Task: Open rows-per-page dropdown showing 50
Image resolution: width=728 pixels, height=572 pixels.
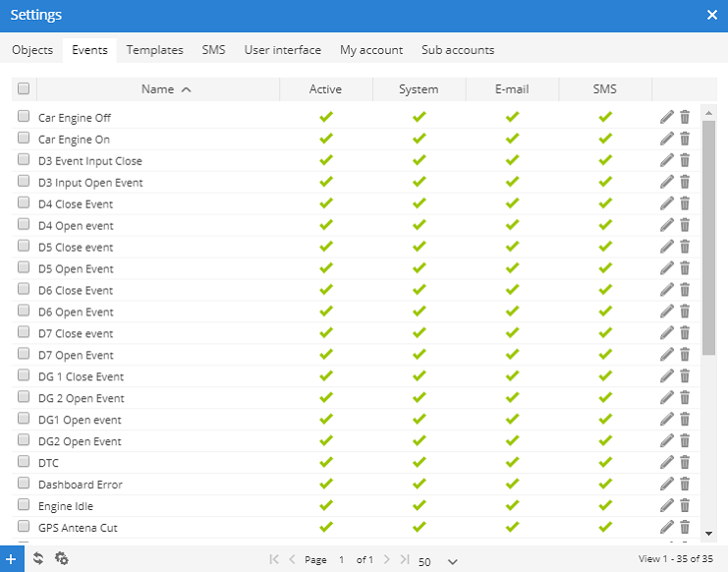Action: coord(438,561)
